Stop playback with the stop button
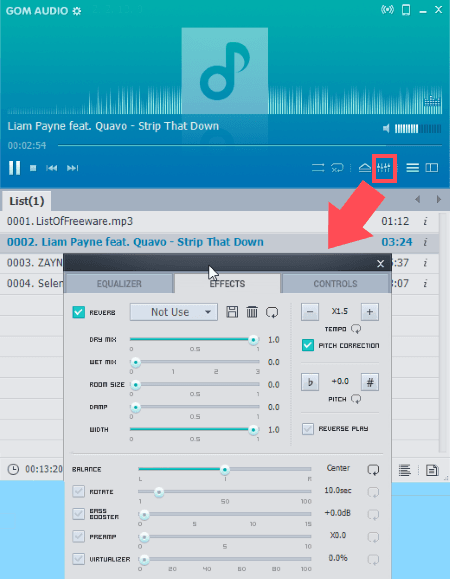This screenshot has width=450, height=579. click(33, 168)
